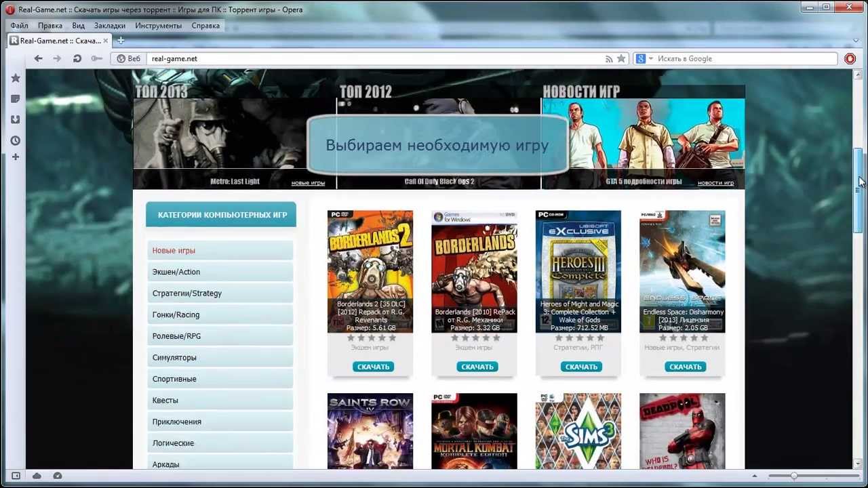Open Bookmarks panel star in sidebar
868x488 pixels.
(16, 78)
